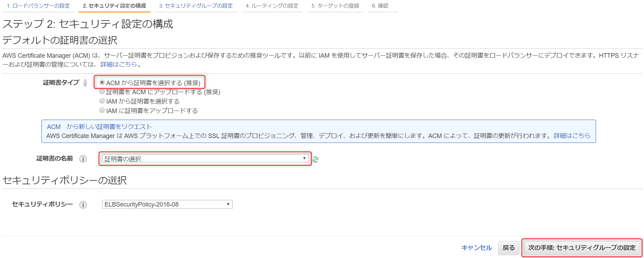Click the 証明書の名前 label text

pos(55,159)
